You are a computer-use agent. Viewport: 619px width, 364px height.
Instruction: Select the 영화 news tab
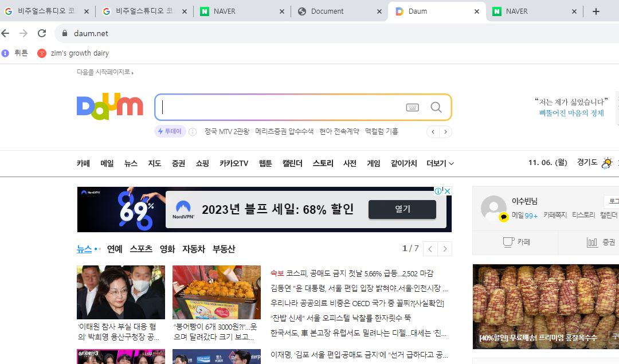pyautogui.click(x=167, y=249)
